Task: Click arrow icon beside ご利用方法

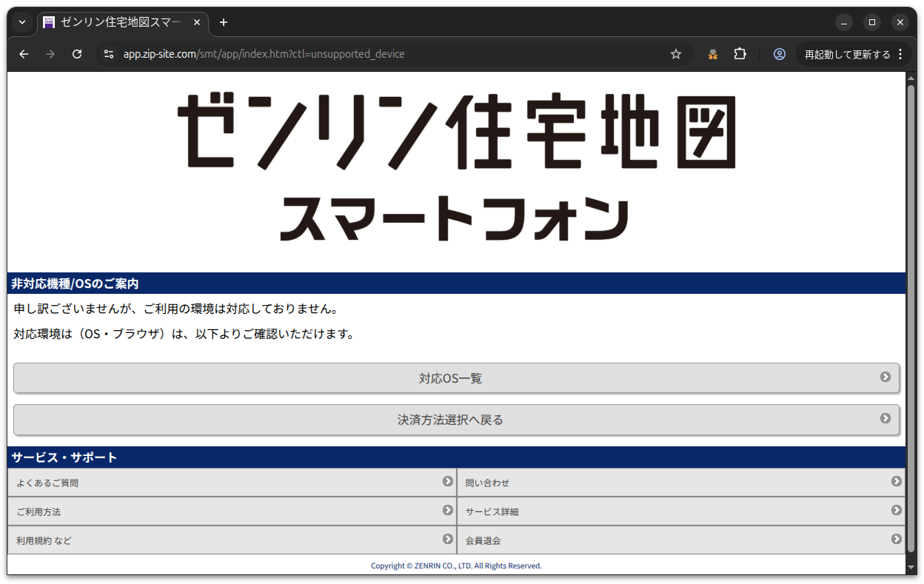Action: (448, 510)
